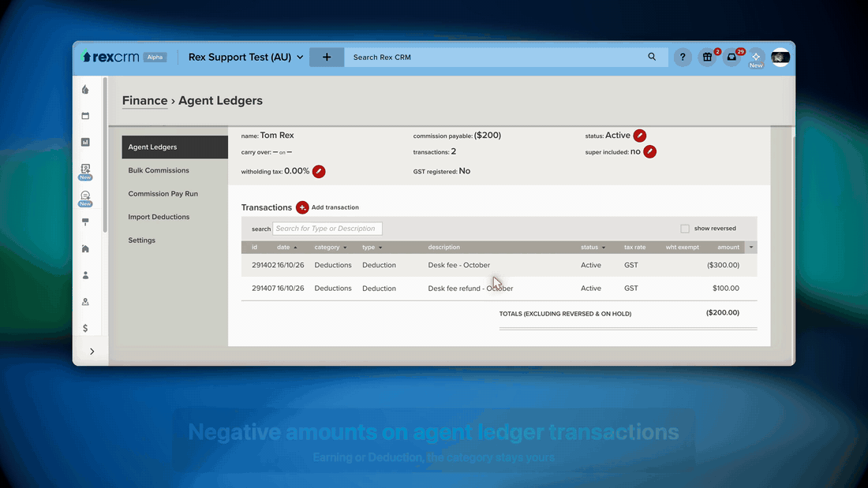Click the wht exempt column header
Viewport: 868px width, 488px height.
(x=682, y=248)
